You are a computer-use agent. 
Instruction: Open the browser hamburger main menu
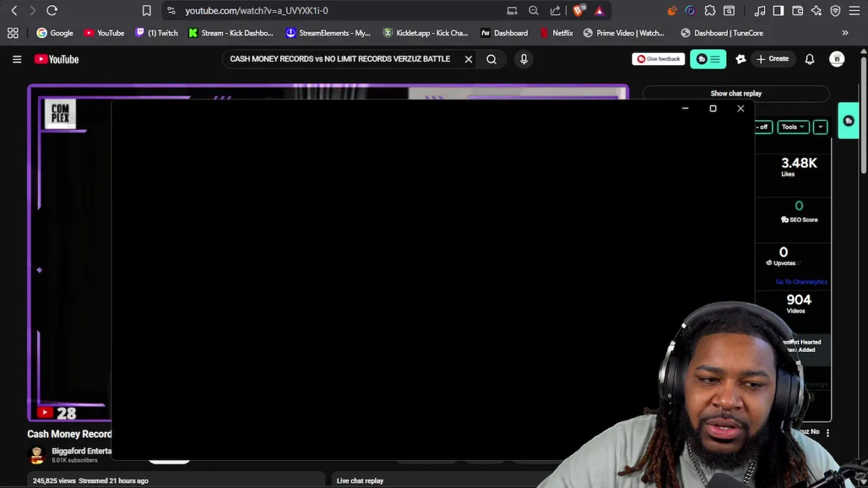(x=854, y=10)
